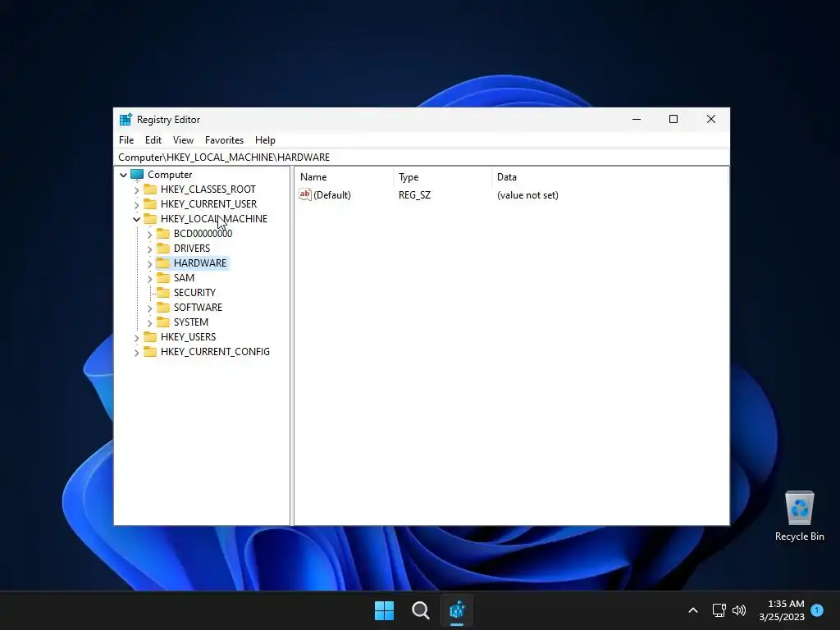This screenshot has width=840, height=630.
Task: Click the HKEY_CLASSES_ROOT folder icon
Action: [150, 189]
